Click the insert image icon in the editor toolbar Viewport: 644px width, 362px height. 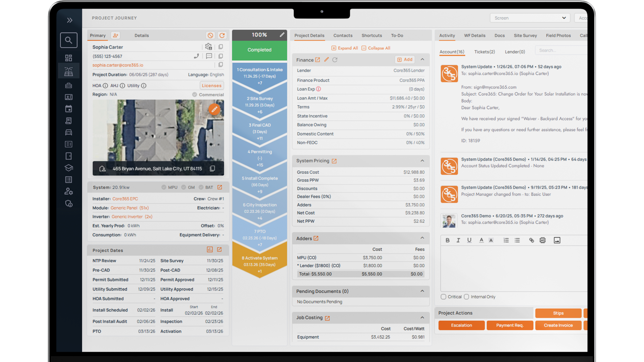tap(557, 240)
